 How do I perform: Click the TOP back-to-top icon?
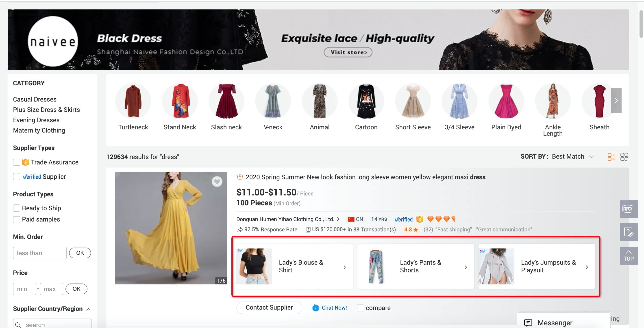(x=628, y=256)
